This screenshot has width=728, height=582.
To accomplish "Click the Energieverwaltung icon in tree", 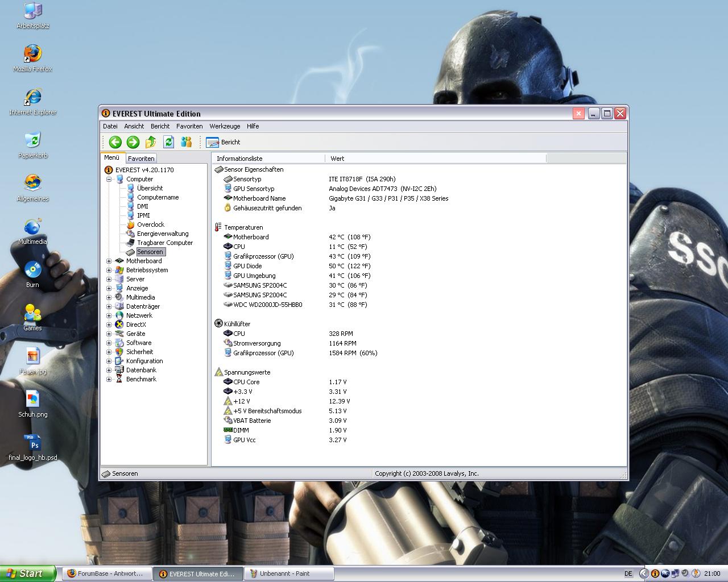I will coord(130,234).
